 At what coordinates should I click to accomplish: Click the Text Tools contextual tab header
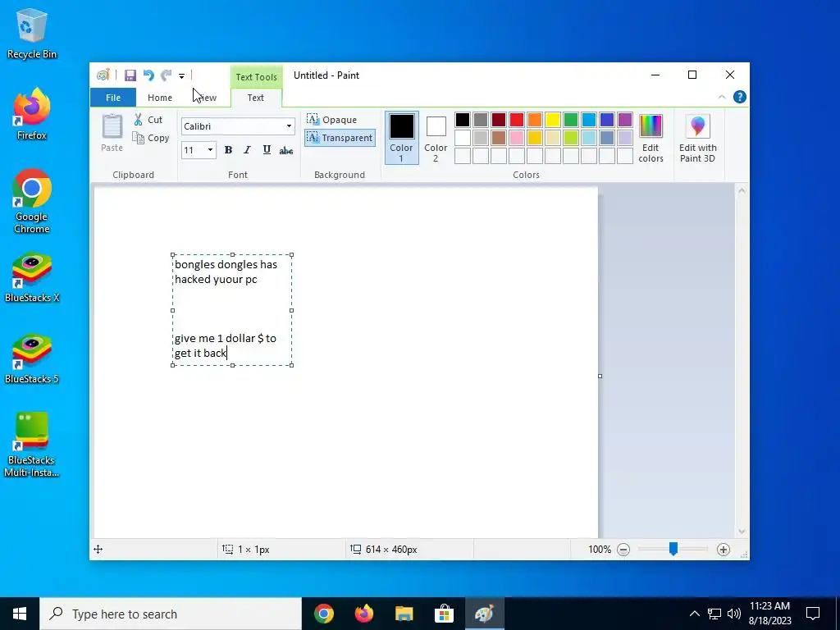point(257,77)
